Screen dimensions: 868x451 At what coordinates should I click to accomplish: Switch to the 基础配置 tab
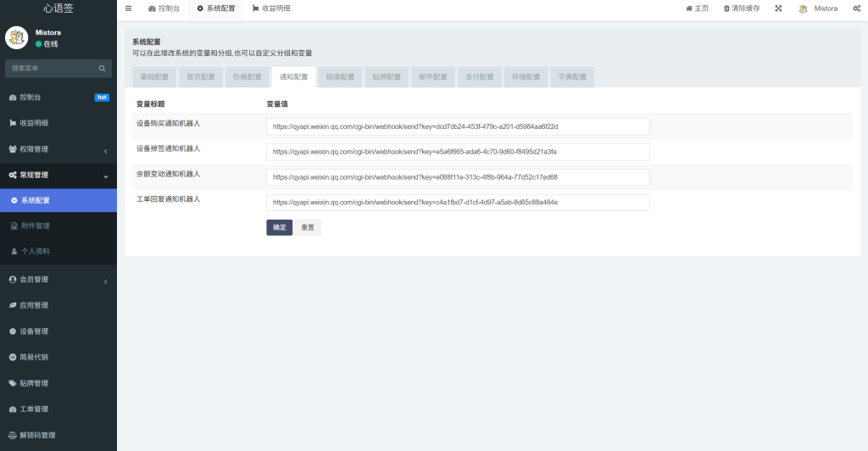coord(154,77)
